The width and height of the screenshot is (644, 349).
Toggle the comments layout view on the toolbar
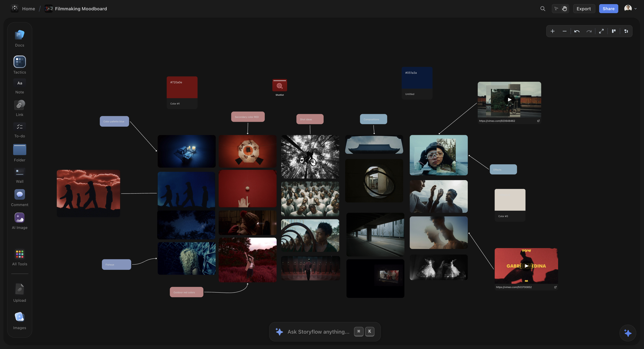click(x=614, y=31)
